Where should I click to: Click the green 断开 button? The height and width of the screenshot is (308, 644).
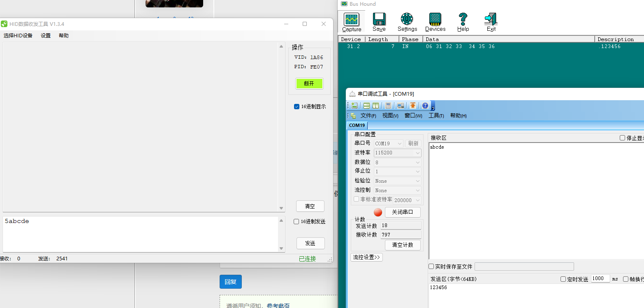309,83
